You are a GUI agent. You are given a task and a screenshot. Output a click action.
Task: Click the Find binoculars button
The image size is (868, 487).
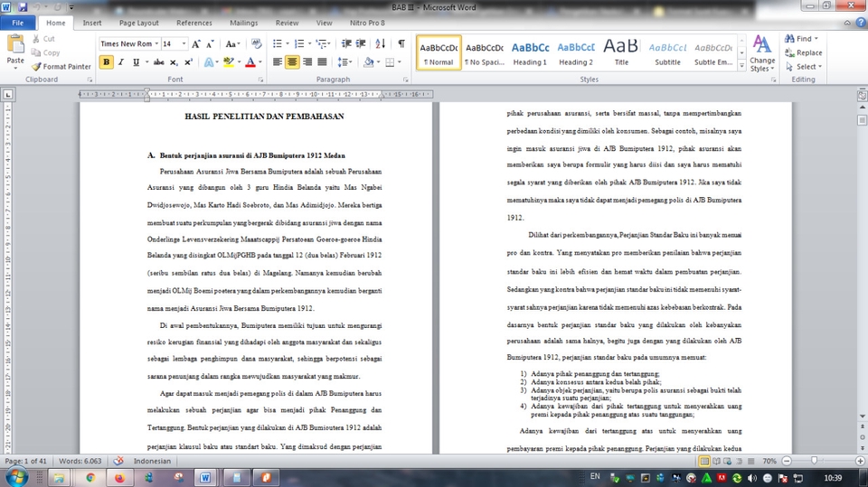point(800,39)
